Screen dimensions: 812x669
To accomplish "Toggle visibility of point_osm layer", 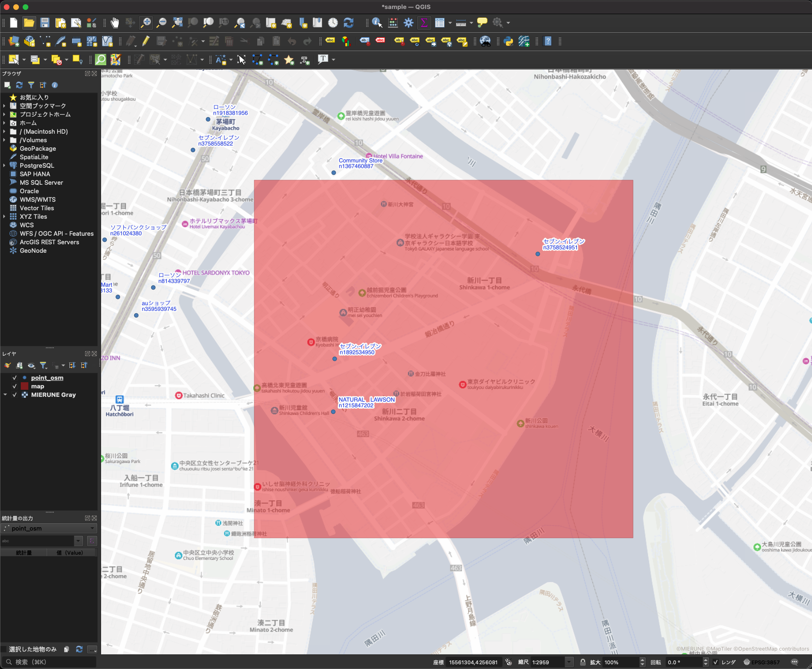I will tap(15, 378).
